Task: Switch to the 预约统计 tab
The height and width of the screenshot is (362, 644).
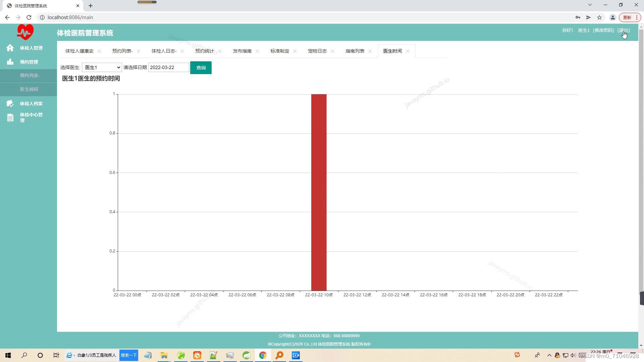Action: (x=204, y=51)
